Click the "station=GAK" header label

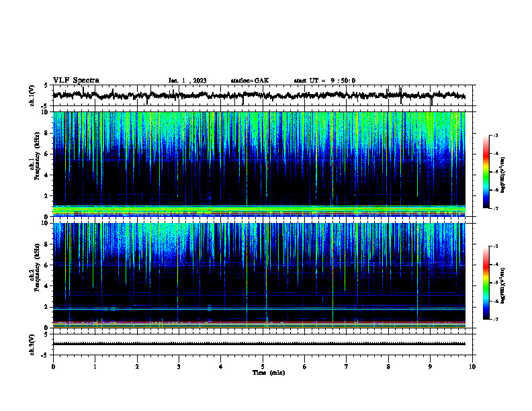(x=250, y=81)
